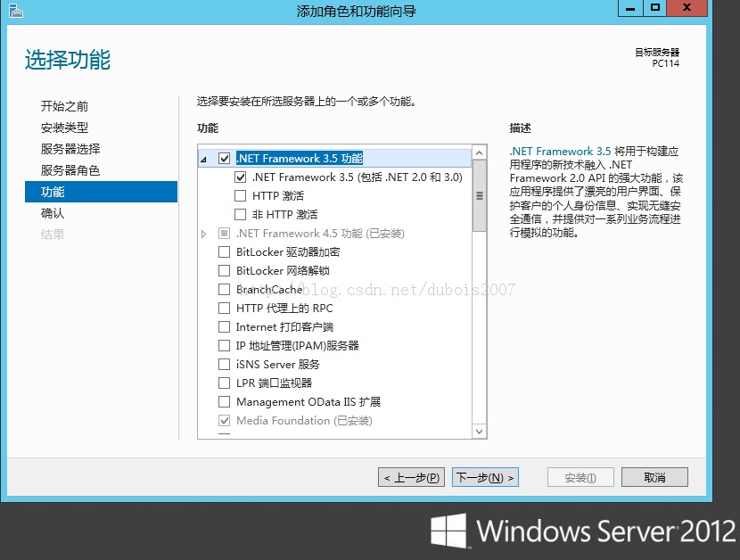The width and height of the screenshot is (740, 560).
Task: Click the 下一步(N) button
Action: click(485, 478)
